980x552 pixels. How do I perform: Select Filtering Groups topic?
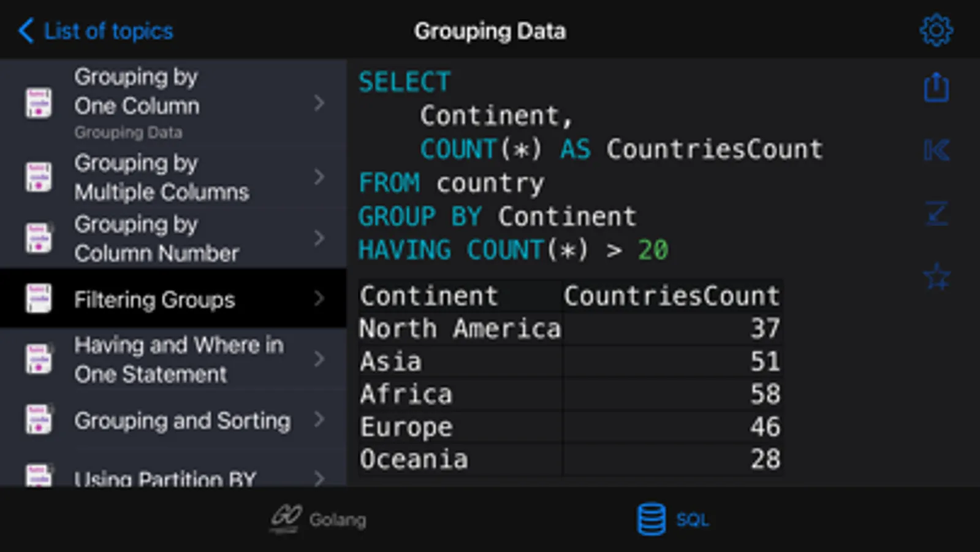[x=154, y=300]
